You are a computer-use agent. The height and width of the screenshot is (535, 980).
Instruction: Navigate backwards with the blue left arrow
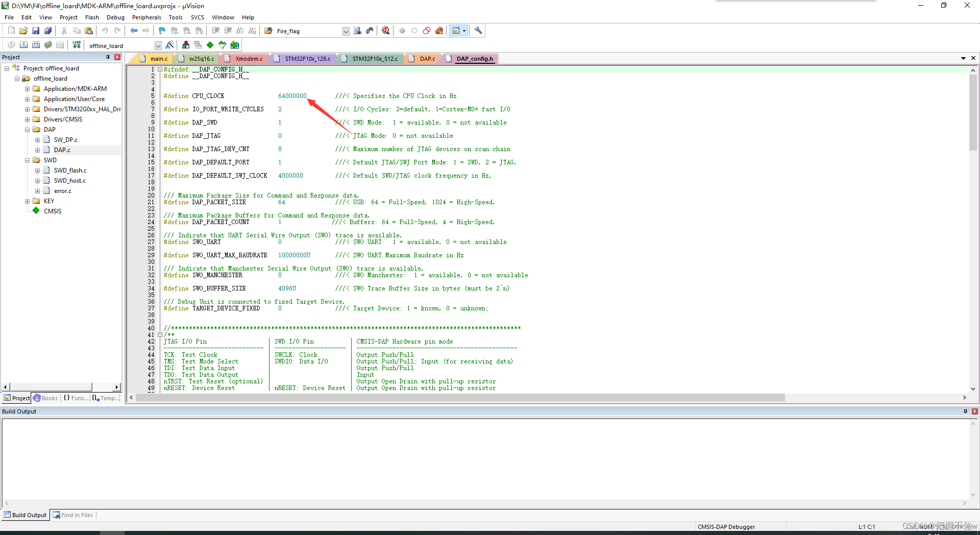(x=134, y=31)
